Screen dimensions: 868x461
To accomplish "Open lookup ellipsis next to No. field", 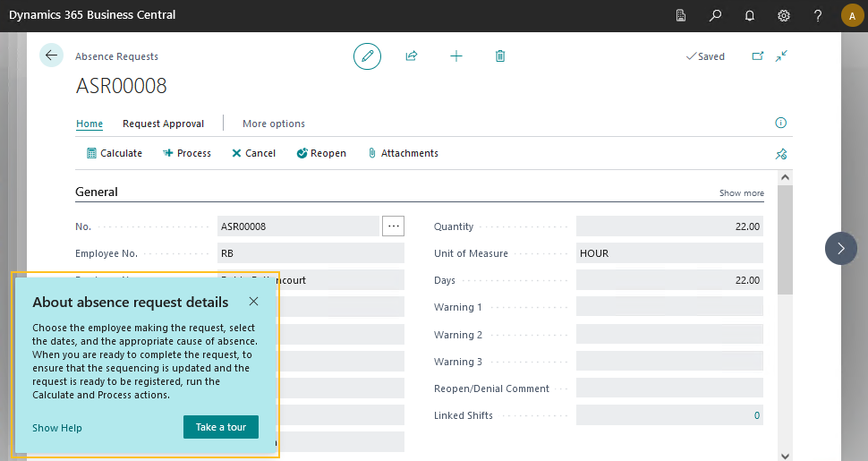I will pyautogui.click(x=393, y=226).
